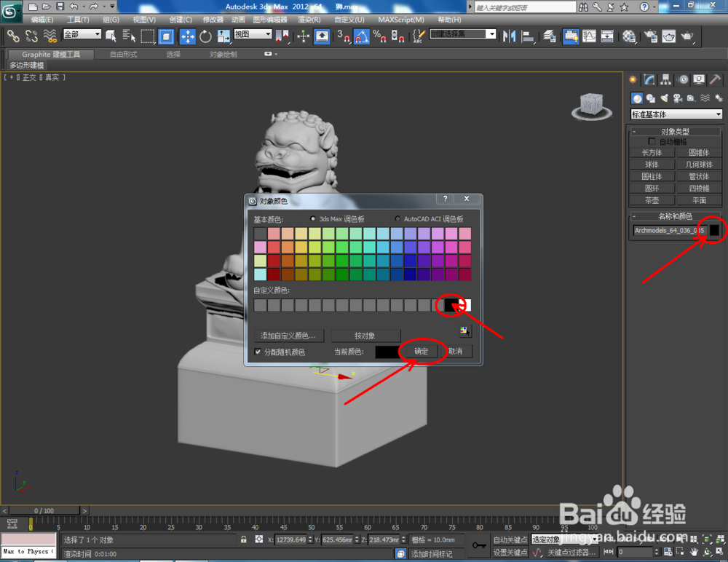Screen dimensions: 728x562
Task: Toggle the Percent Snap icon
Action: click(x=379, y=36)
